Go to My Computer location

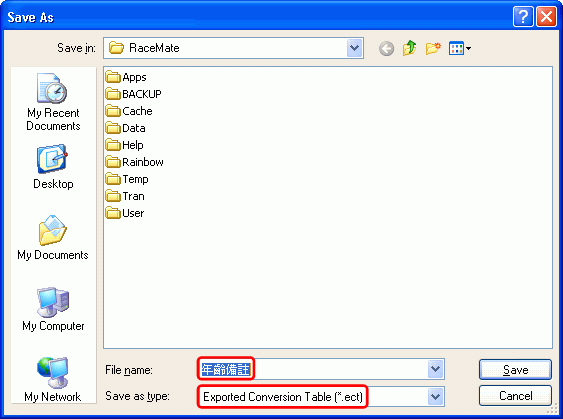point(53,309)
